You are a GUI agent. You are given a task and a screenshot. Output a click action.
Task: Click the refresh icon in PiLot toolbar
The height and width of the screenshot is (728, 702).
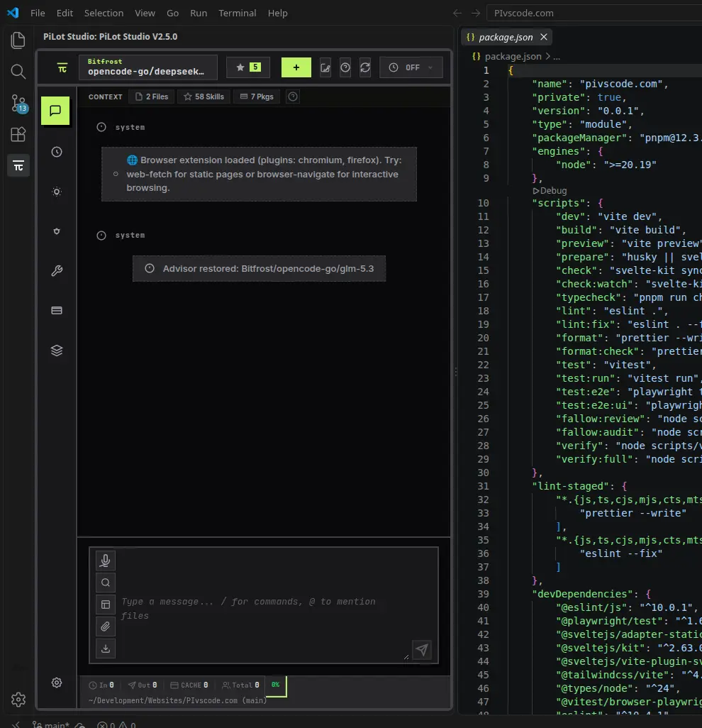pyautogui.click(x=365, y=68)
